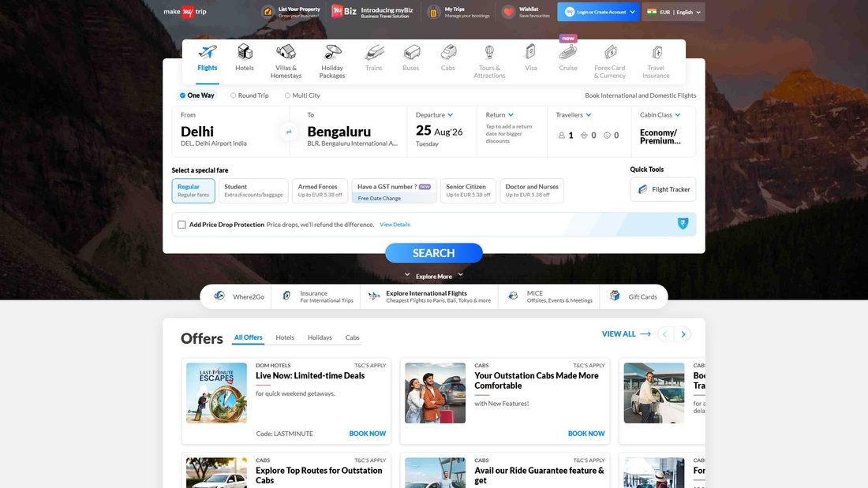Image resolution: width=868 pixels, height=488 pixels.
Task: Open the Gift Cards icon
Action: click(615, 296)
